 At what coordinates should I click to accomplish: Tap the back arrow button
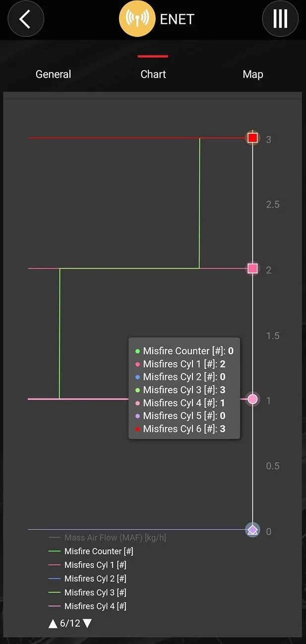[26, 19]
